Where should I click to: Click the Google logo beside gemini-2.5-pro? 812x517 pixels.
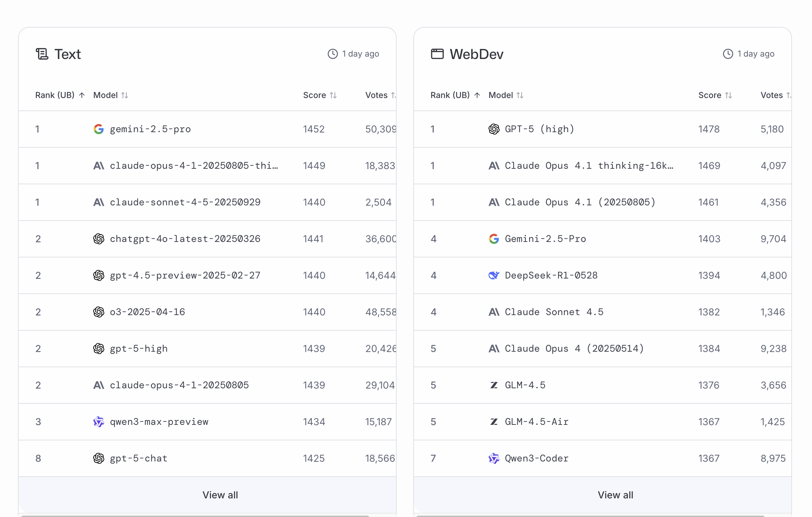click(98, 129)
